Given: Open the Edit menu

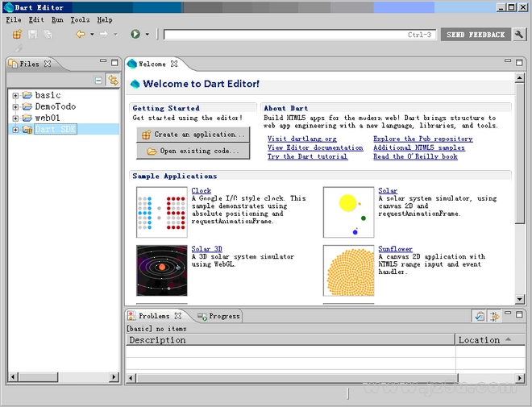Looking at the screenshot, I should coord(36,19).
